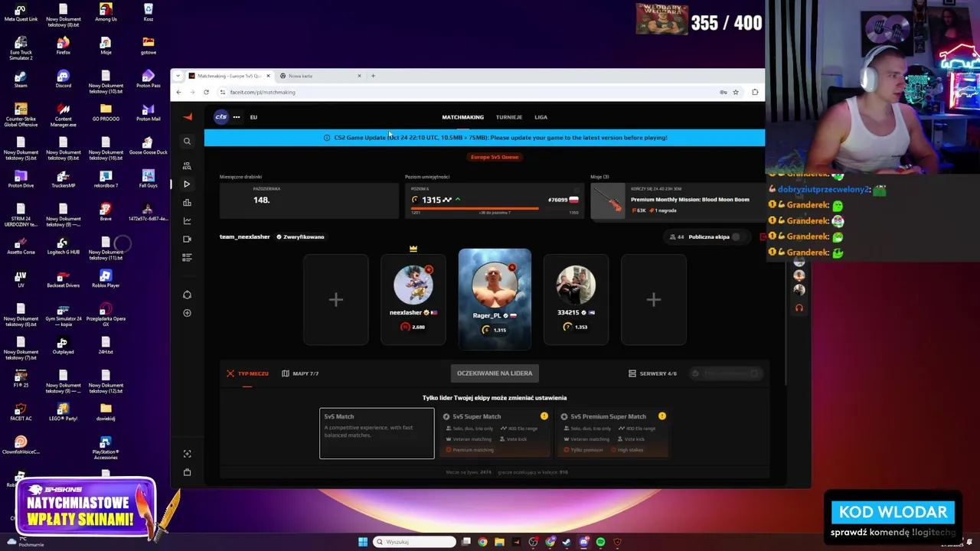
Task: Click the skill level 1315 Elo panel
Action: point(494,201)
